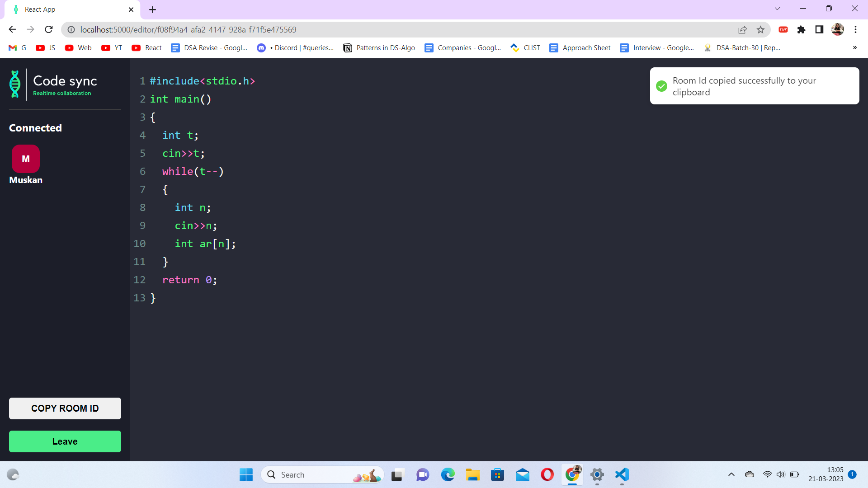This screenshot has height=488, width=868.
Task: Expand the bookmarks overflow chevron
Action: [x=855, y=47]
